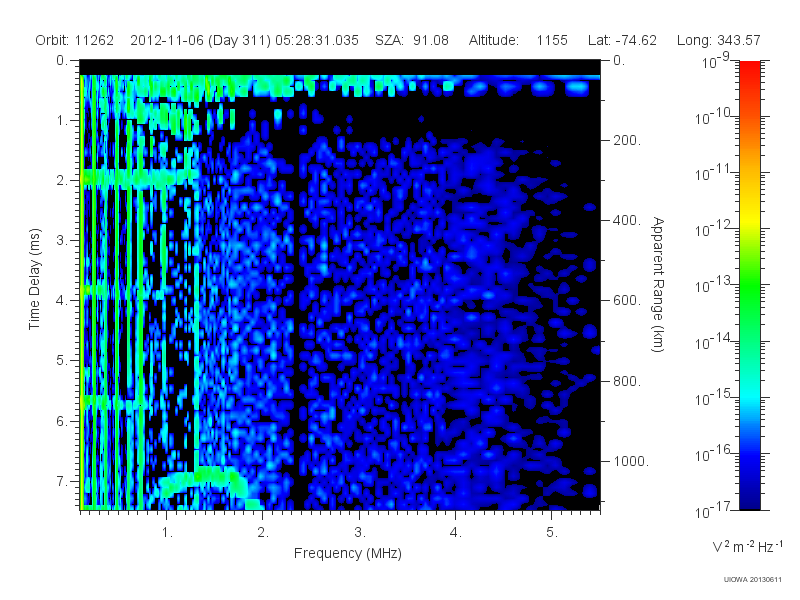The height and width of the screenshot is (600, 800).
Task: Click the '600.' apparent range tick label
Action: (627, 301)
